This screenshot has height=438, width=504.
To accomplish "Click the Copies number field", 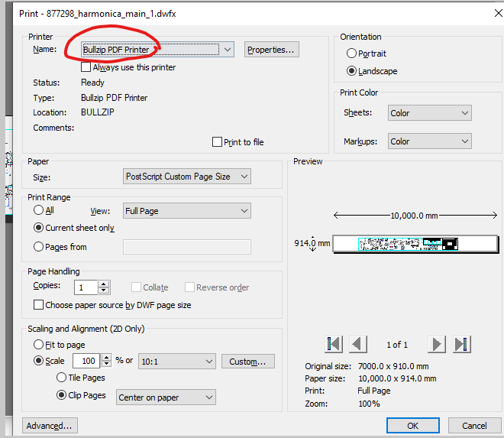I will pos(86,287).
